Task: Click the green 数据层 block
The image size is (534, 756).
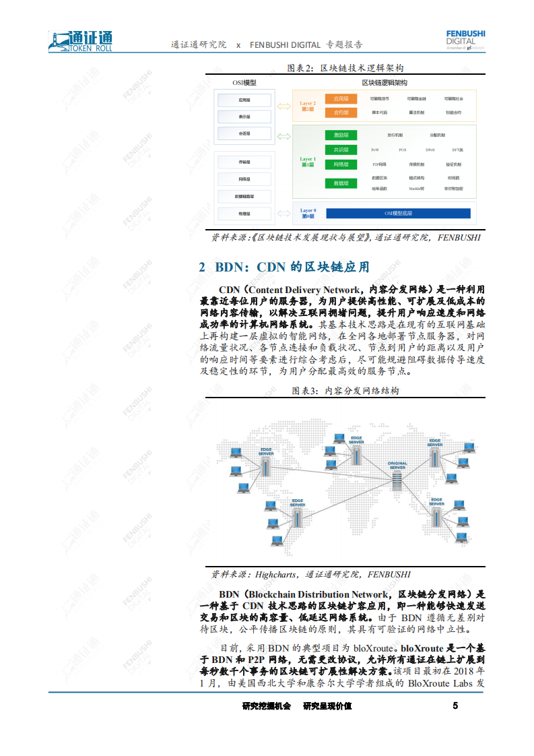Action: (x=341, y=183)
